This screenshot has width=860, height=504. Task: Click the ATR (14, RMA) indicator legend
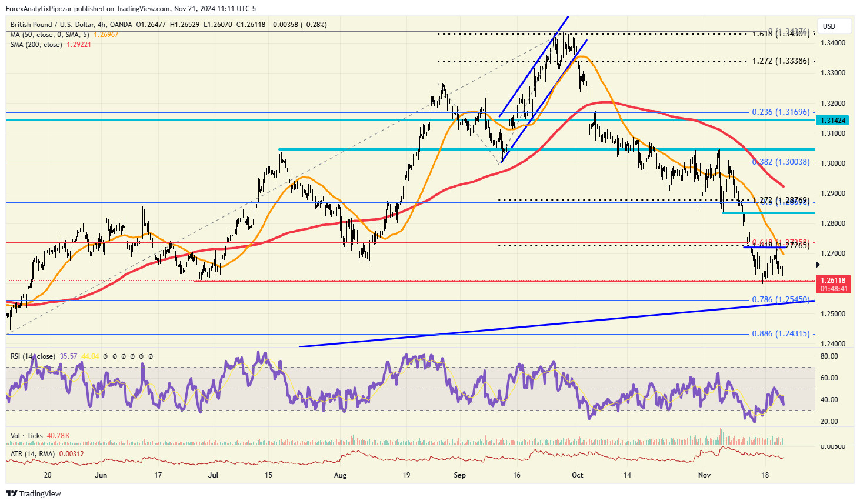(32, 454)
